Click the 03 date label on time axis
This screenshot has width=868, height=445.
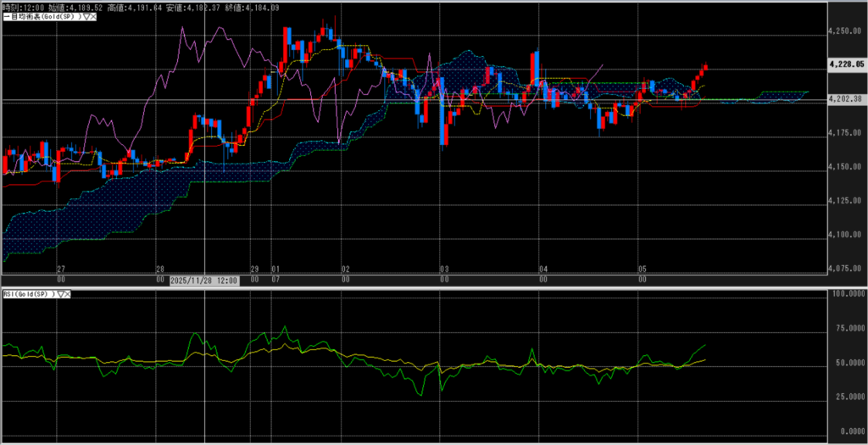click(442, 269)
